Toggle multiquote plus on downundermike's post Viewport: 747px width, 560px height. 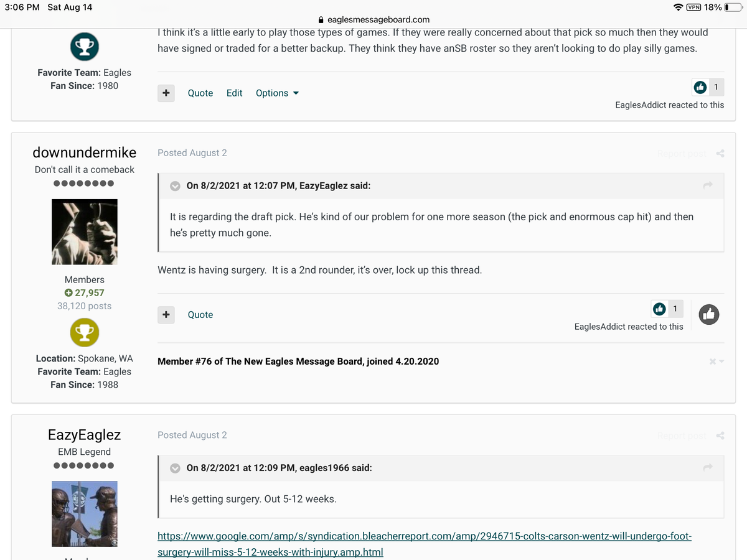[x=166, y=315]
